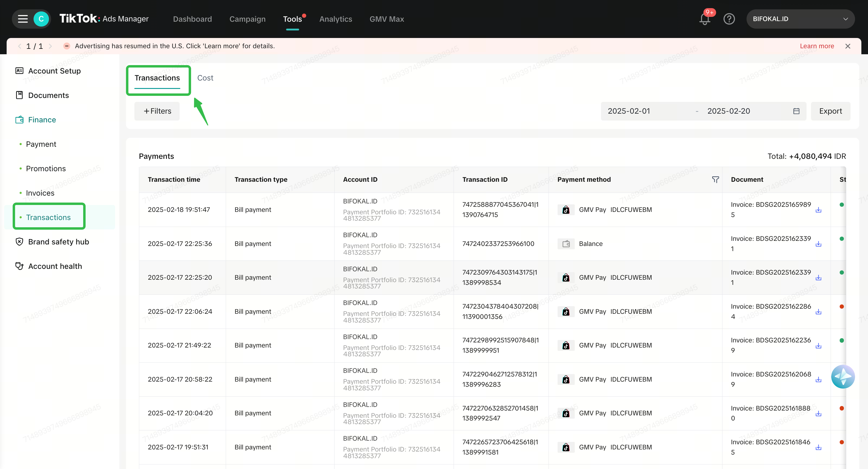Open the BIFOKAL.ID account dropdown
The image size is (868, 469).
pos(800,19)
